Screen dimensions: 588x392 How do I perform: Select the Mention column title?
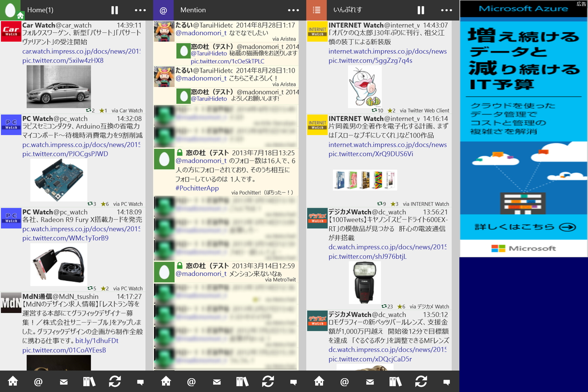pyautogui.click(x=193, y=10)
